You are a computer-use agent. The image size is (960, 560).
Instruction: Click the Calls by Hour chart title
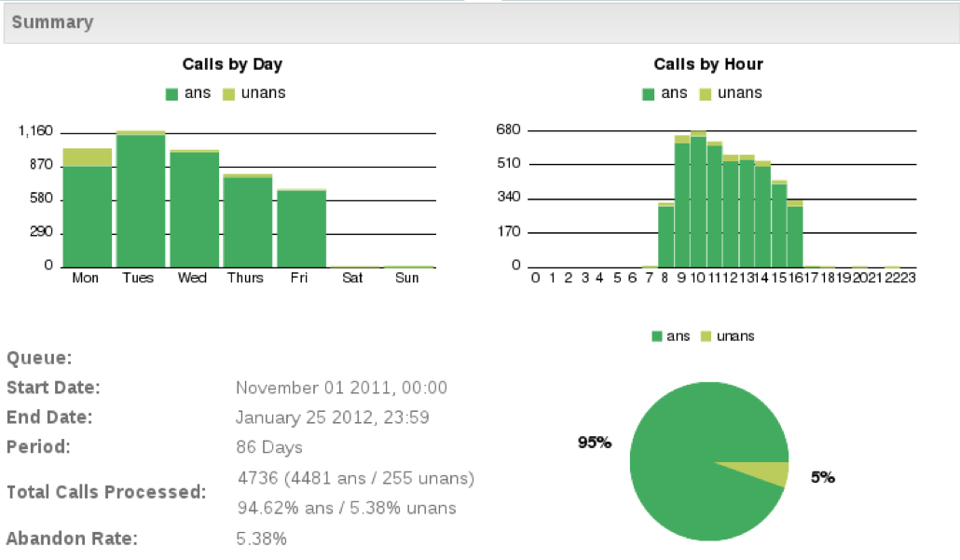(x=708, y=64)
